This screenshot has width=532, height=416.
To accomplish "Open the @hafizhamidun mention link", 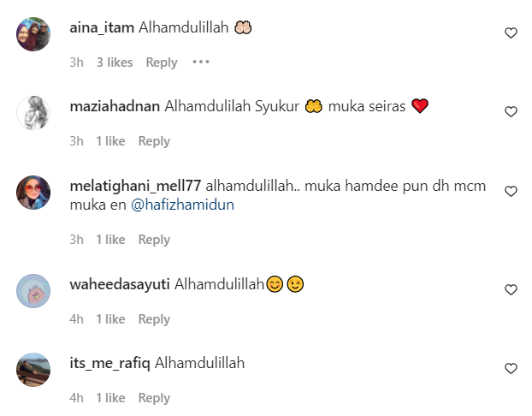I will [x=182, y=205].
